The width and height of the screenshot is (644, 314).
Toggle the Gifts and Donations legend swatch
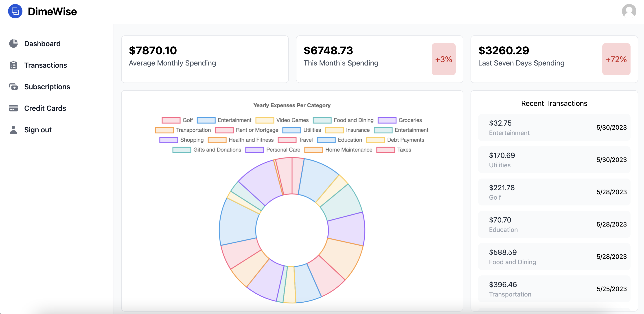click(182, 150)
